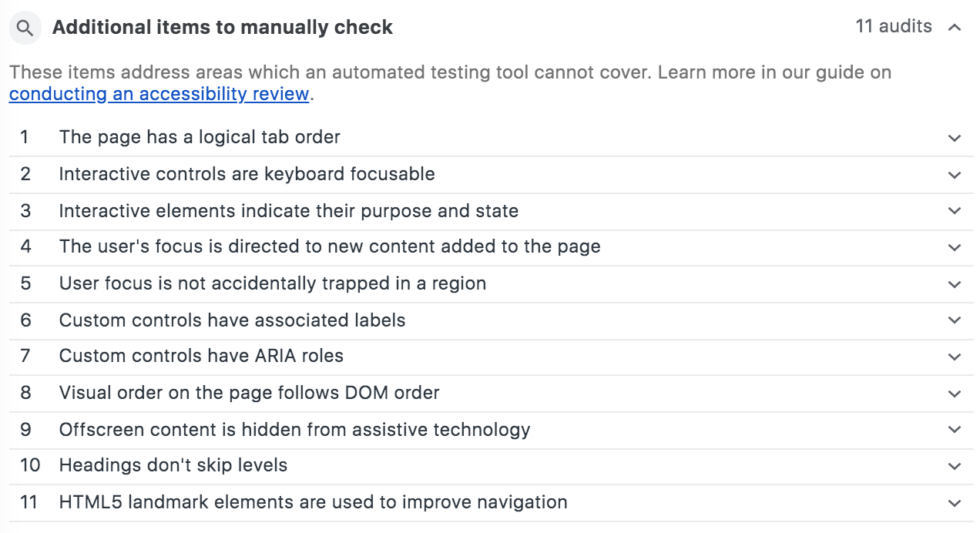The height and width of the screenshot is (533, 980).
Task: Expand the headings skip levels audit
Action: (x=953, y=466)
